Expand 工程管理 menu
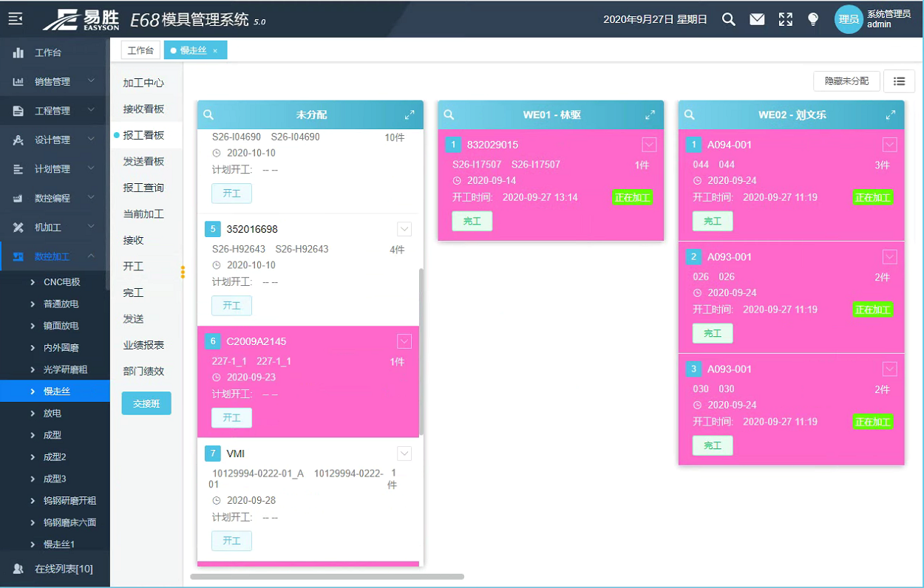Screen dimensions: 924x588 [x=91, y=110]
